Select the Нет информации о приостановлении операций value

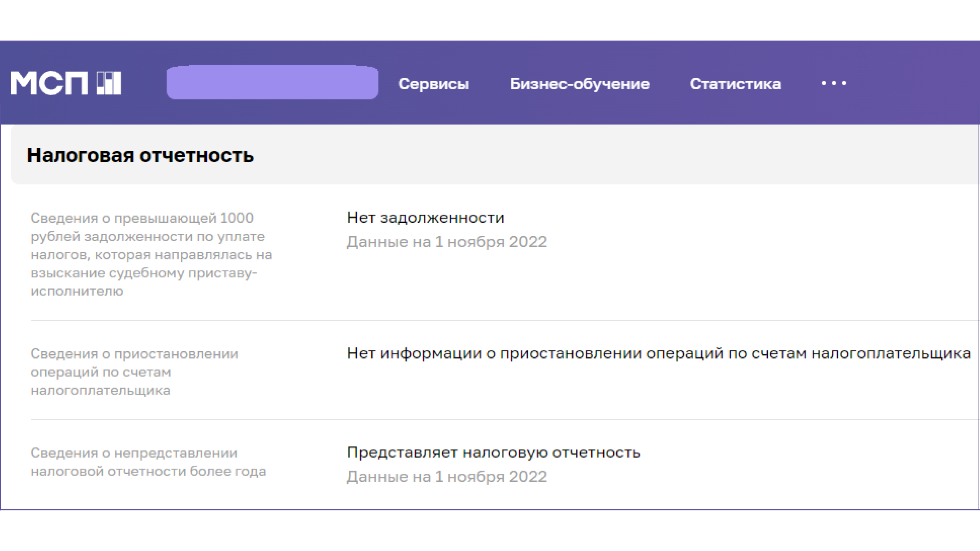(659, 353)
